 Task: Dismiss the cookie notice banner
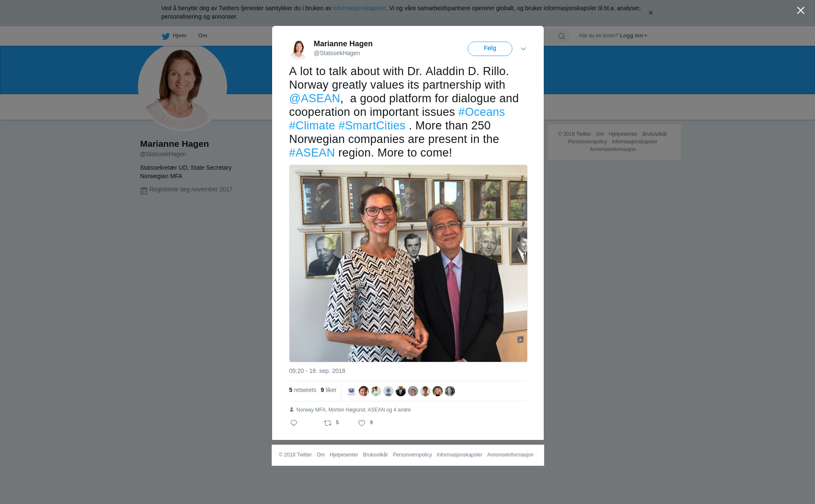(650, 13)
